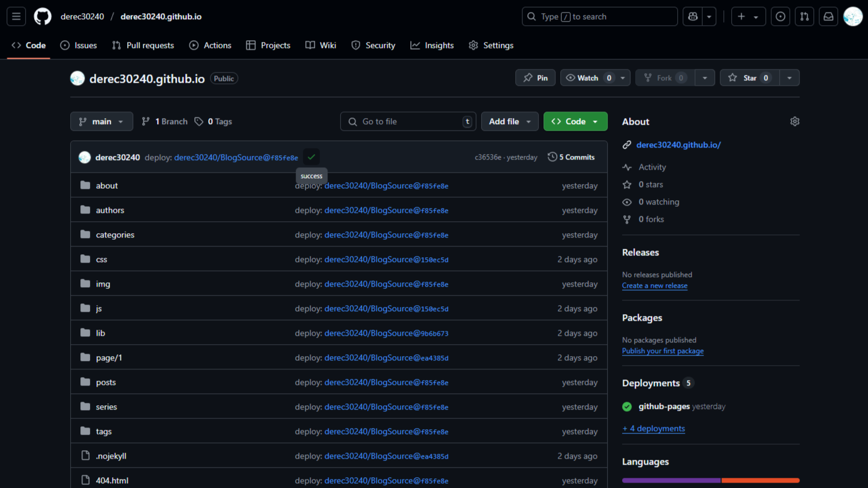Viewport: 868px width, 488px height.
Task: Click the css folder icon
Action: click(x=85, y=259)
